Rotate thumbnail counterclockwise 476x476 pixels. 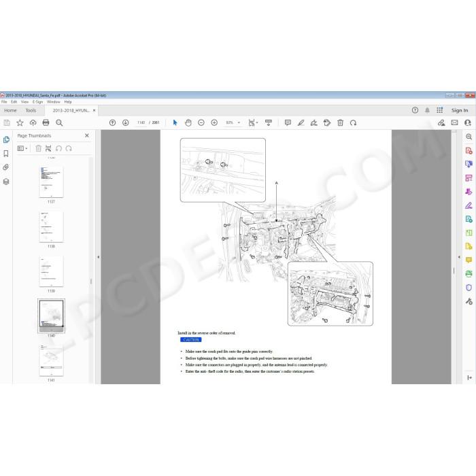(59, 148)
